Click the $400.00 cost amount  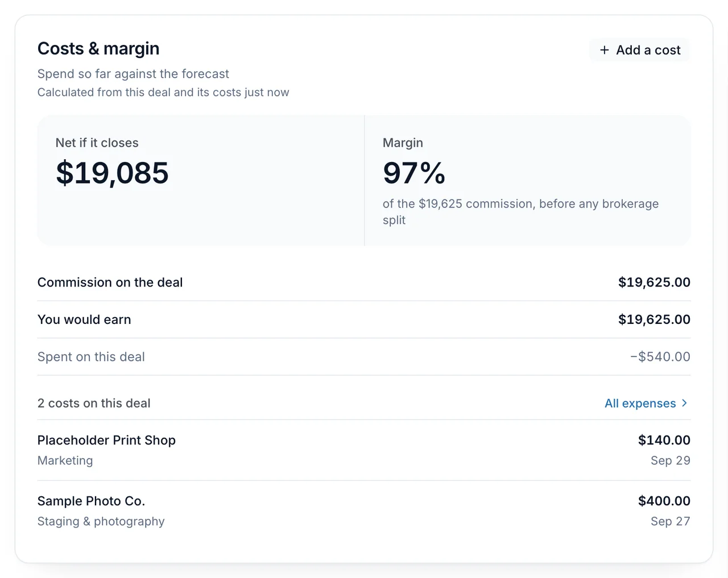pyautogui.click(x=664, y=501)
